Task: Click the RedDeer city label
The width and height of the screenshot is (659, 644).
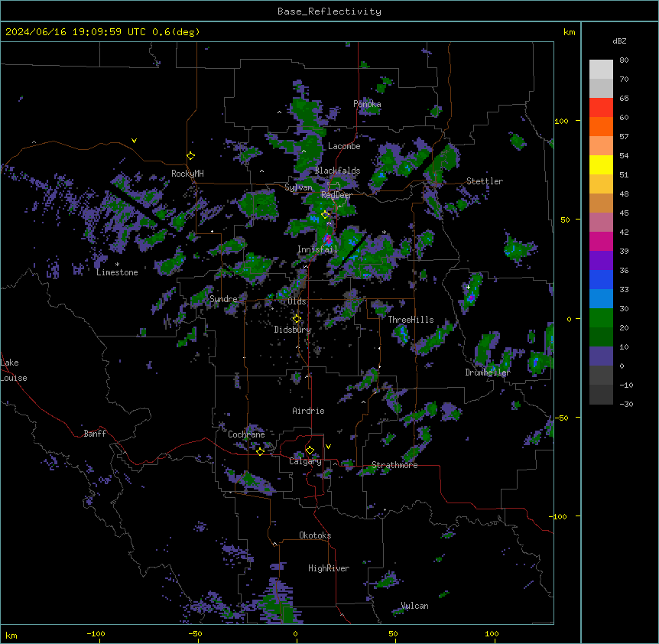Action: pyautogui.click(x=336, y=195)
